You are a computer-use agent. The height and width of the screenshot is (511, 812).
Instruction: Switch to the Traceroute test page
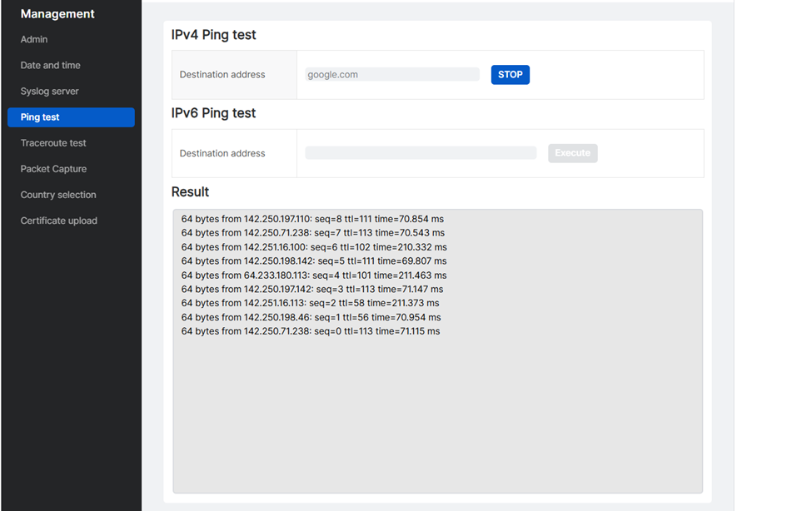(53, 143)
